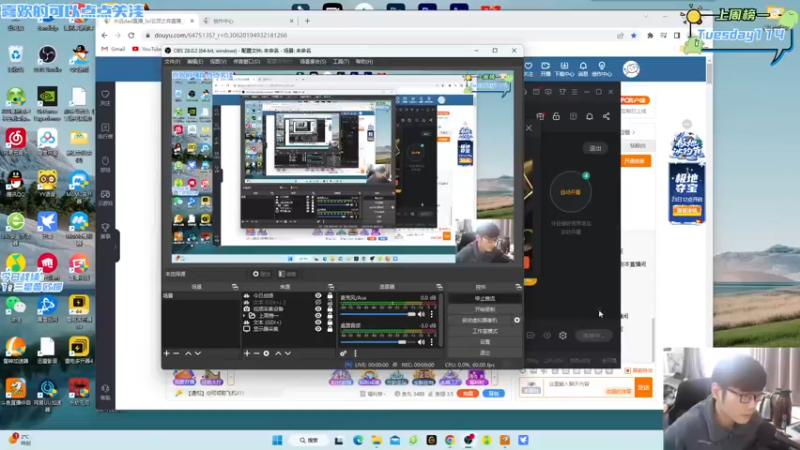Expand the 上周榜一 group in OBS sources
Image resolution: width=800 pixels, height=450 pixels.
244,316
